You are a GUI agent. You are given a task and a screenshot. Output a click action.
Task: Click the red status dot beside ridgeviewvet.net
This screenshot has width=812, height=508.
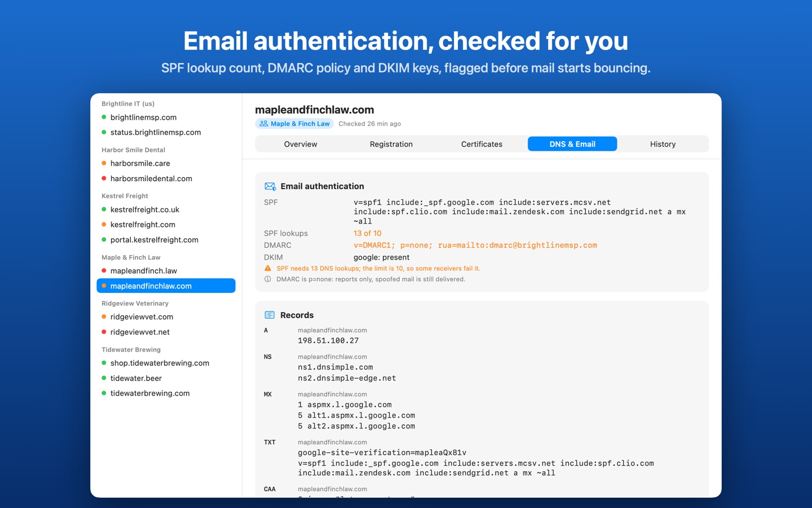click(104, 332)
